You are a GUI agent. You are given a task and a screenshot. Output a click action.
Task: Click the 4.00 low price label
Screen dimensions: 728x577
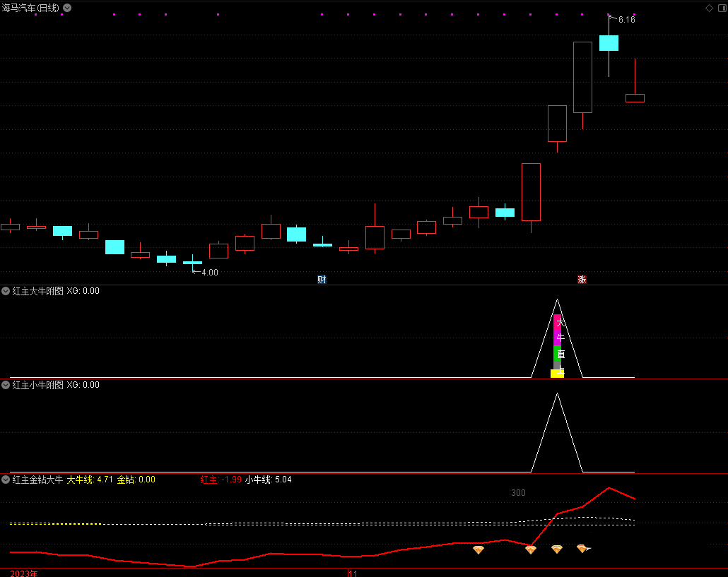pos(210,273)
